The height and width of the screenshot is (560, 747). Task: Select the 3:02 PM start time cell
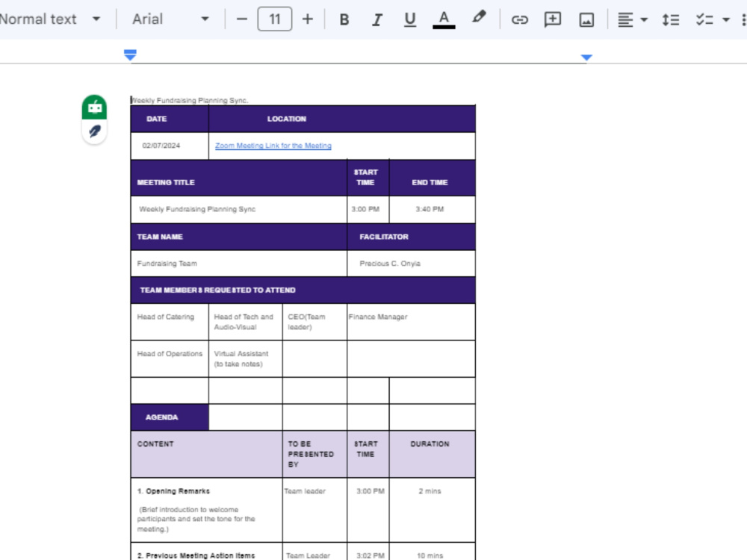(x=368, y=553)
